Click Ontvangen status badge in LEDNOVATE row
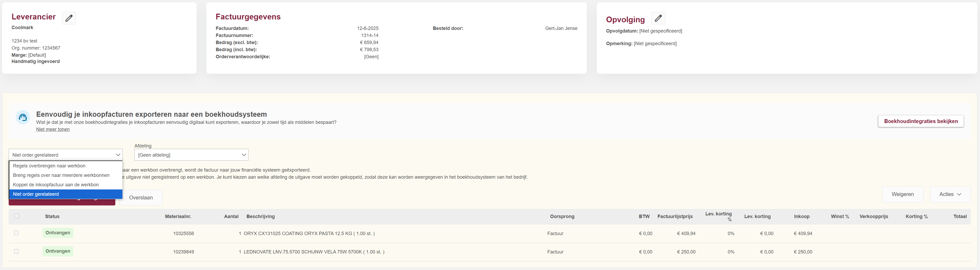980x270 pixels. click(58, 251)
